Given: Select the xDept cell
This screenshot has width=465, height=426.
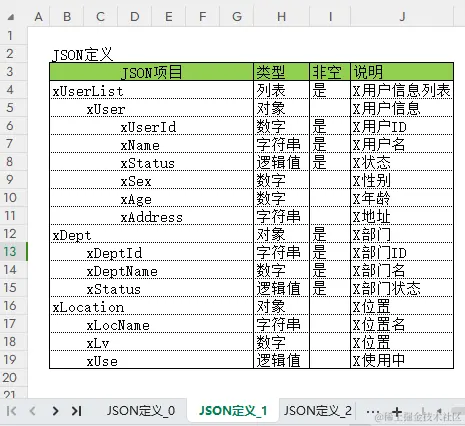Looking at the screenshot, I should pyautogui.click(x=151, y=234).
